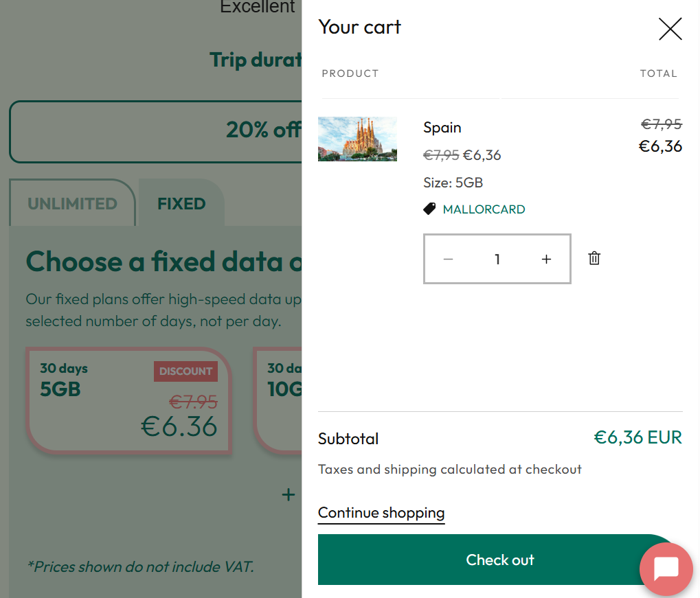700x598 pixels.
Task: Click the quantity value field showing 1
Action: point(497,259)
